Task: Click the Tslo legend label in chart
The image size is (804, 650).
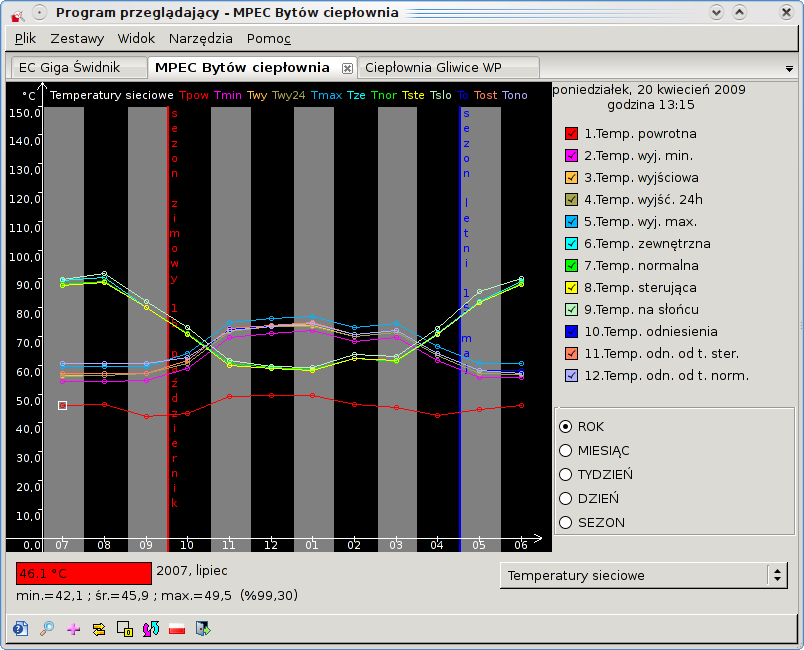Action: pos(440,95)
